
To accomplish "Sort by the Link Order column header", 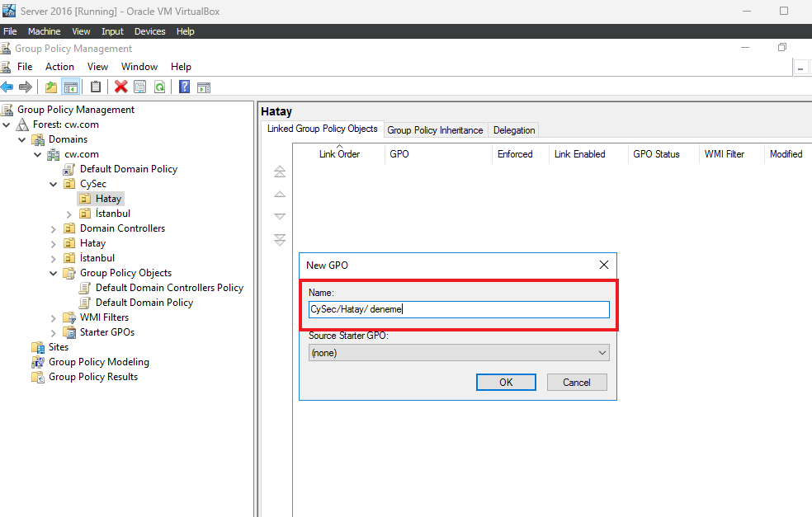I will tap(339, 154).
